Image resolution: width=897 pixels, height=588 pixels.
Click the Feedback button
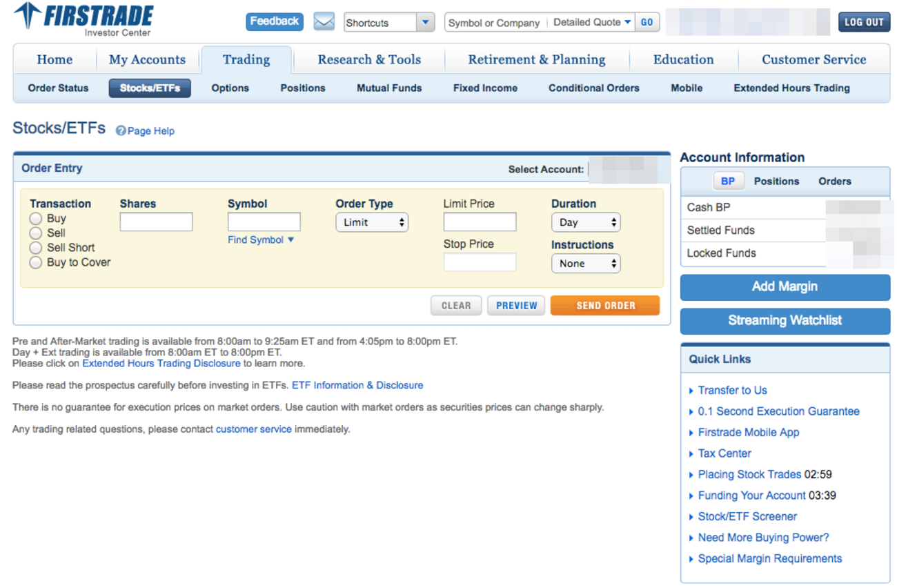coord(275,21)
